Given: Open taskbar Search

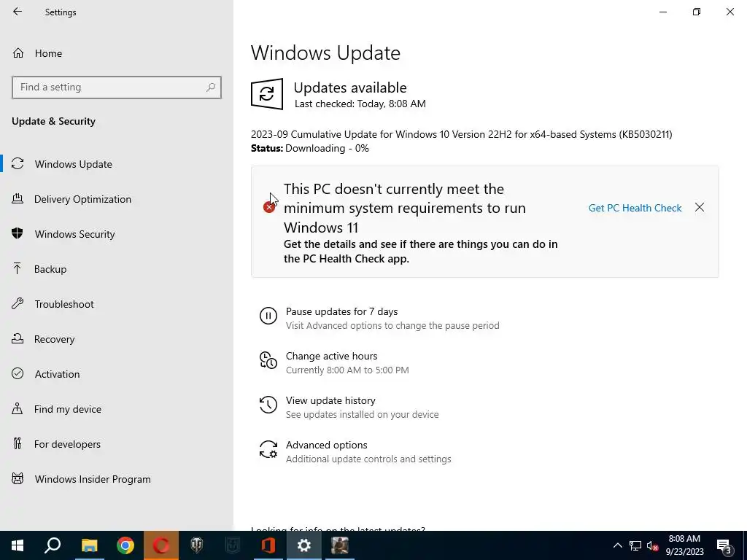Looking at the screenshot, I should point(53,545).
